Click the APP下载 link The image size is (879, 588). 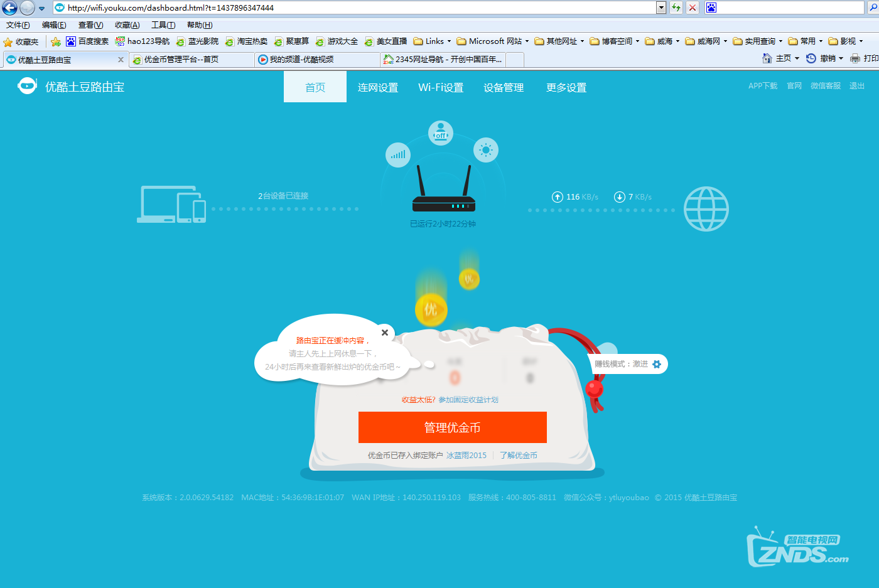tap(763, 86)
